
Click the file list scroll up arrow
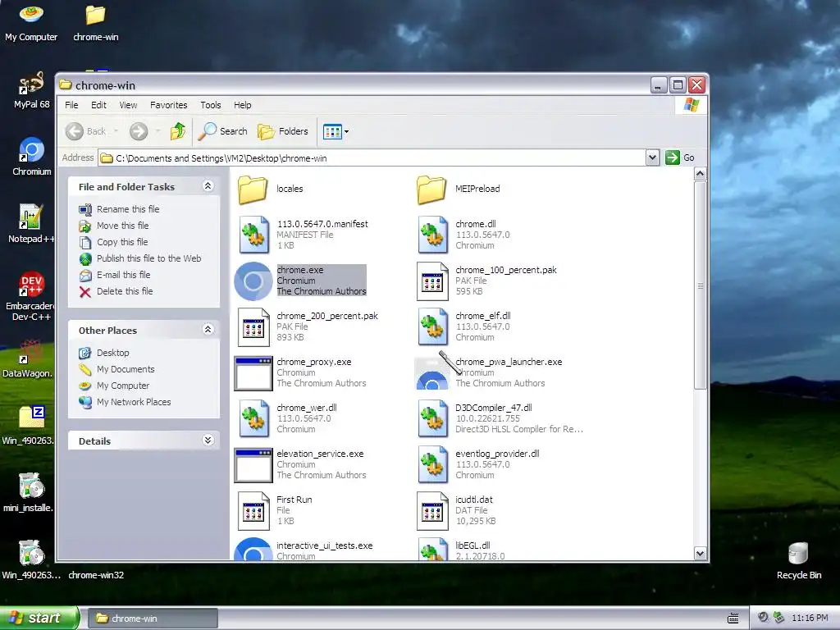701,174
